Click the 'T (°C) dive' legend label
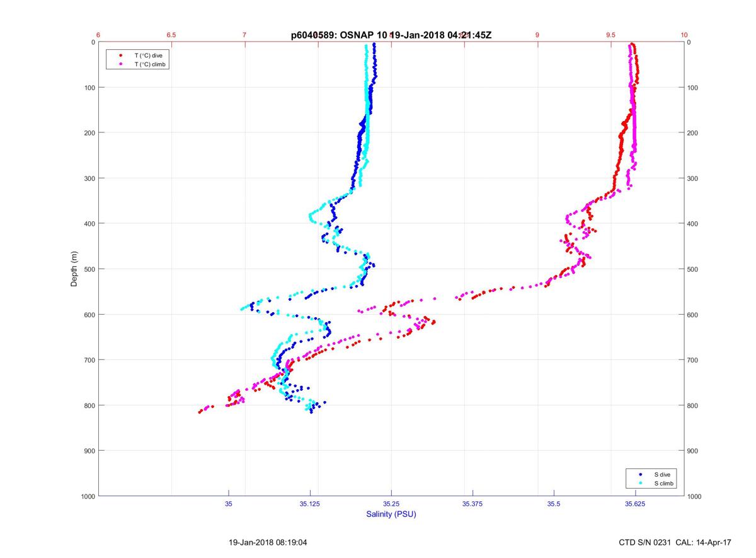This screenshot has width=756, height=558. click(x=148, y=55)
